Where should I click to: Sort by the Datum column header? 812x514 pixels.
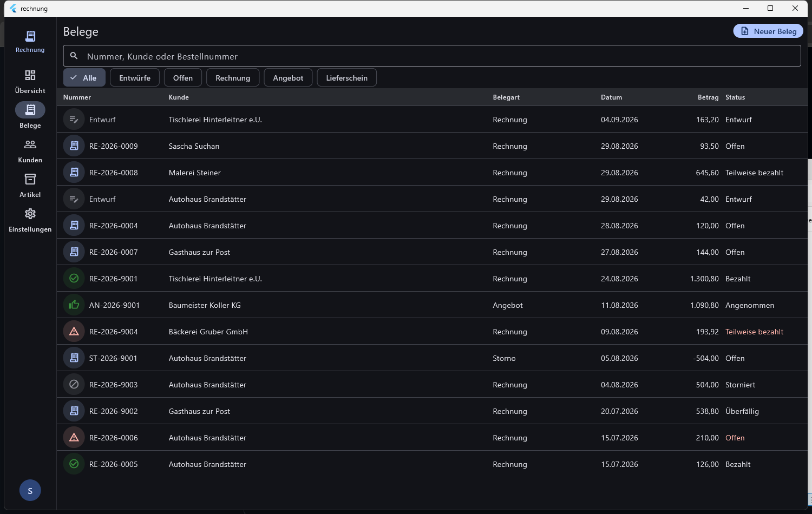pos(612,97)
